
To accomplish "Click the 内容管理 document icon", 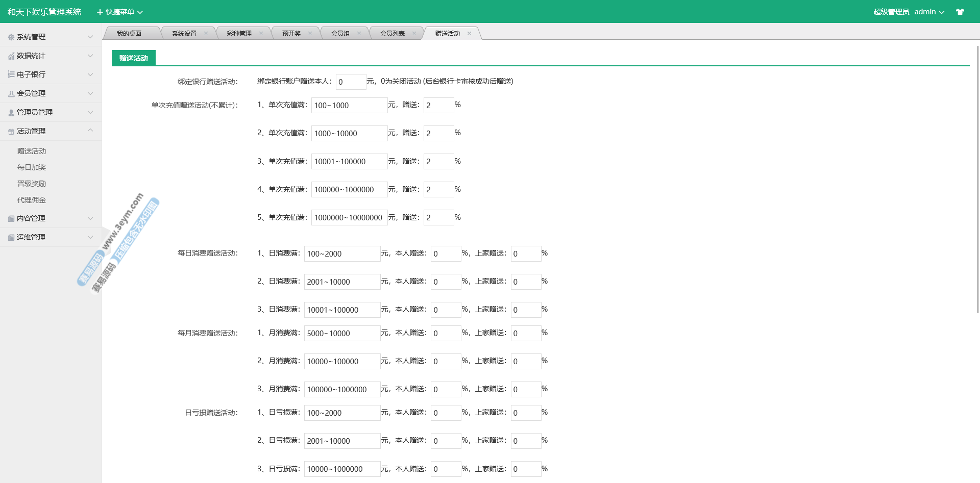I will pos(11,219).
